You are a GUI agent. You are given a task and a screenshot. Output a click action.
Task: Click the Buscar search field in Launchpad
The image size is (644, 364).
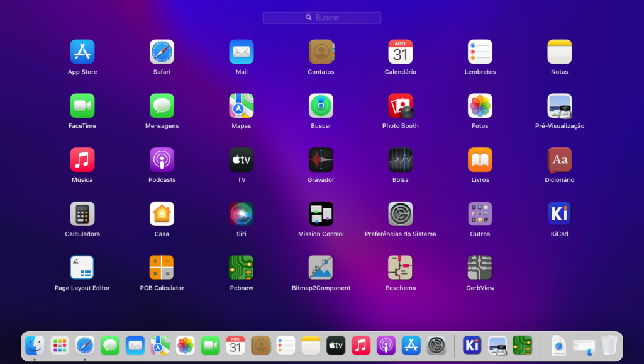point(321,18)
